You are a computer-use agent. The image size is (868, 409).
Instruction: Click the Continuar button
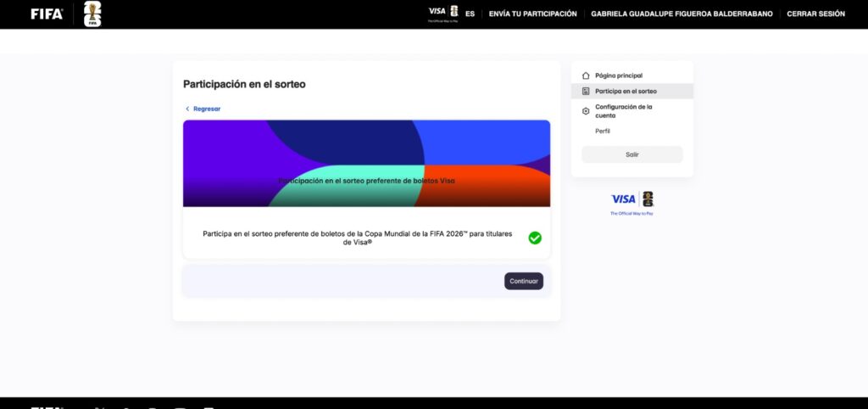click(x=524, y=281)
